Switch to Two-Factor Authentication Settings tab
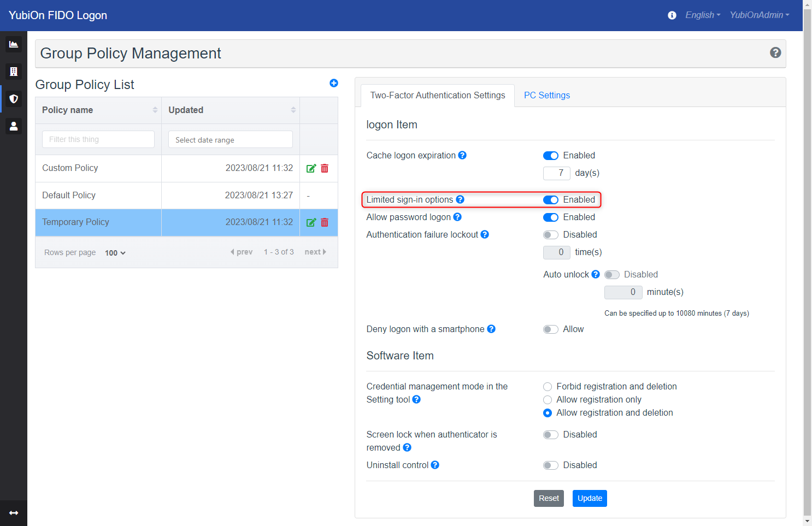Screen dimensions: 812x526 tap(438, 96)
